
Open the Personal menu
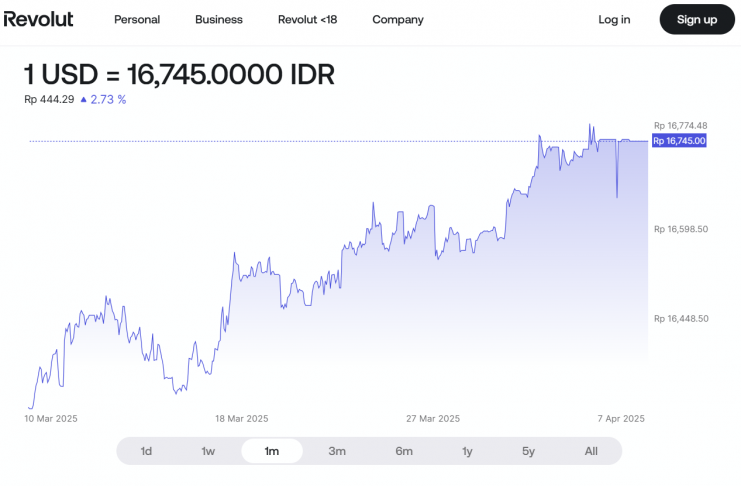(x=137, y=19)
